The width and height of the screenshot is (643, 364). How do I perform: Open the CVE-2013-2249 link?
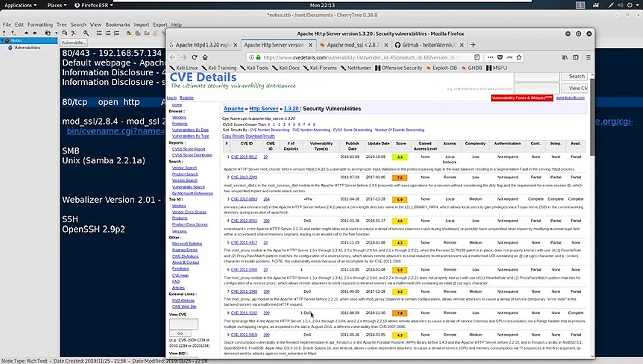(x=244, y=177)
